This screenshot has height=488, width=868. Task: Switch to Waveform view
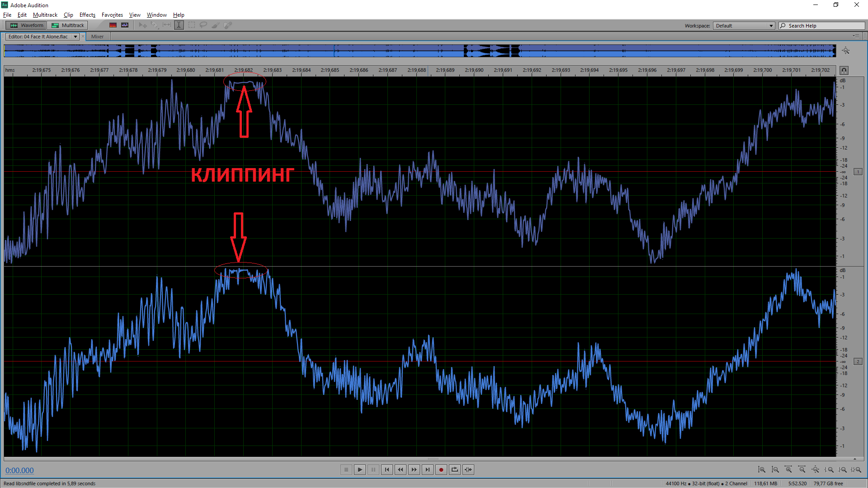[x=27, y=25]
